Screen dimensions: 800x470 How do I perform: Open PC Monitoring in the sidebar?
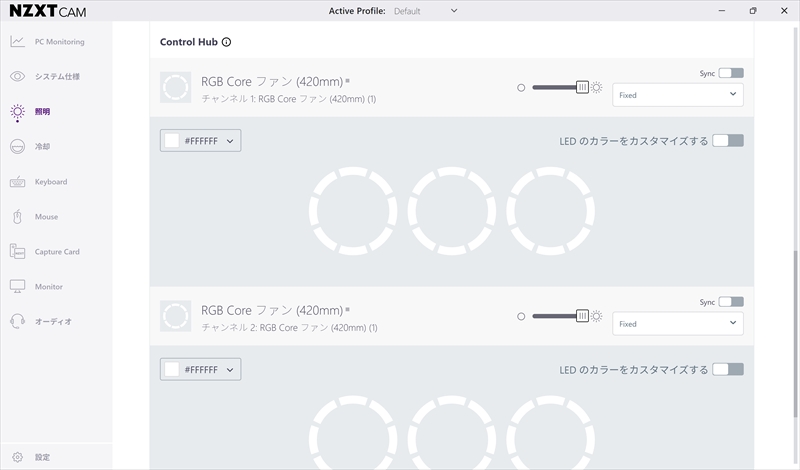pos(58,42)
